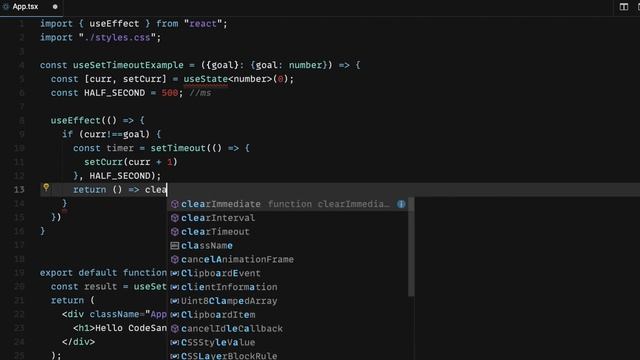640x360 pixels.
Task: Show details info icon for clearImmediate
Action: 401,204
